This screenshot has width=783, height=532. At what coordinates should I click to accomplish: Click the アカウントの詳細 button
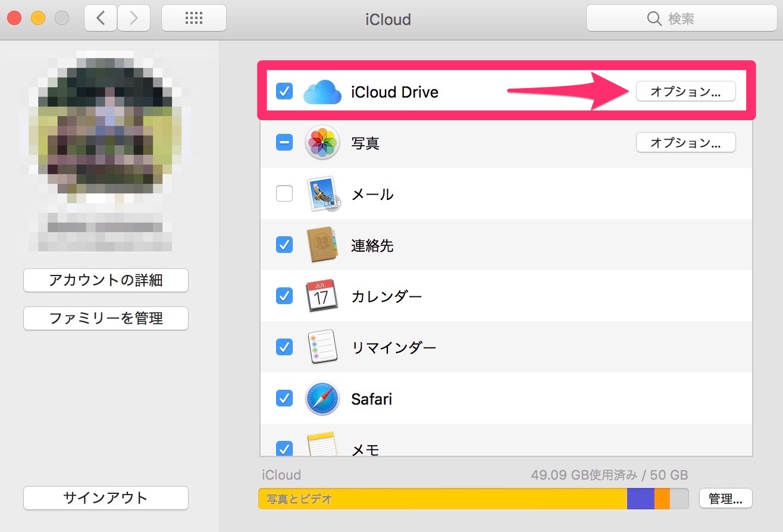[106, 280]
